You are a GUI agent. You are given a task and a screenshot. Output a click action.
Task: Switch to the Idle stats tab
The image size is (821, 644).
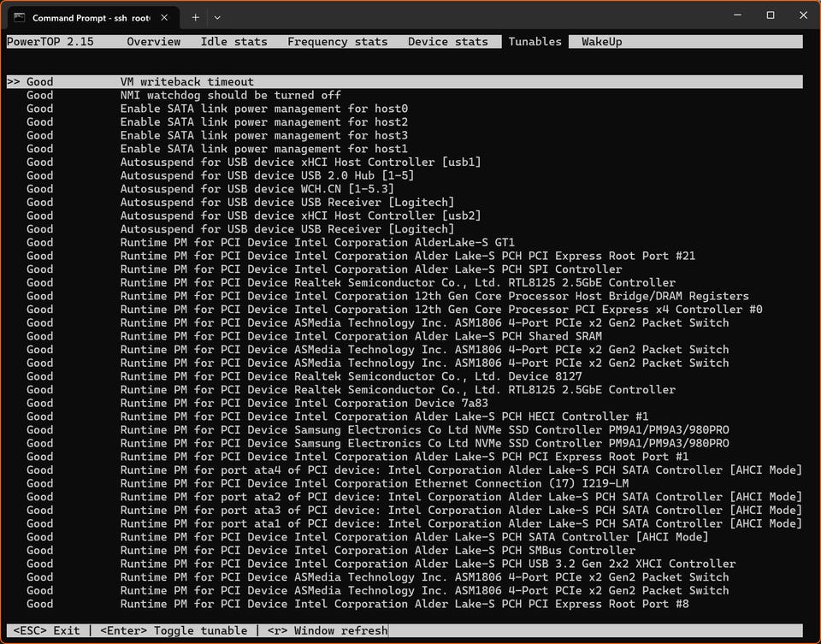click(x=233, y=41)
